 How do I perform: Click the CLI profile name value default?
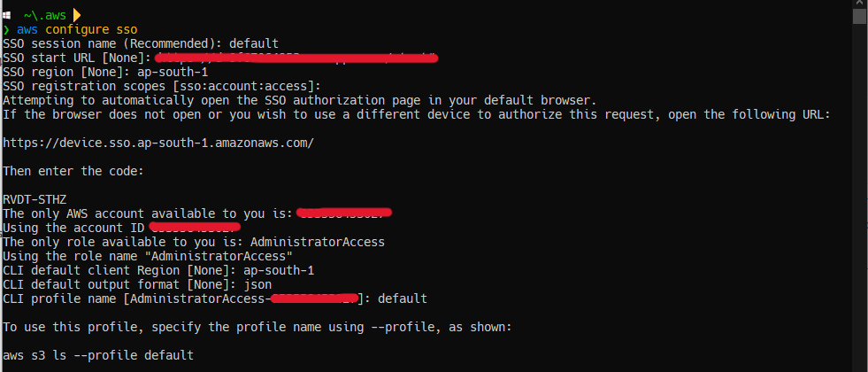tap(402, 298)
